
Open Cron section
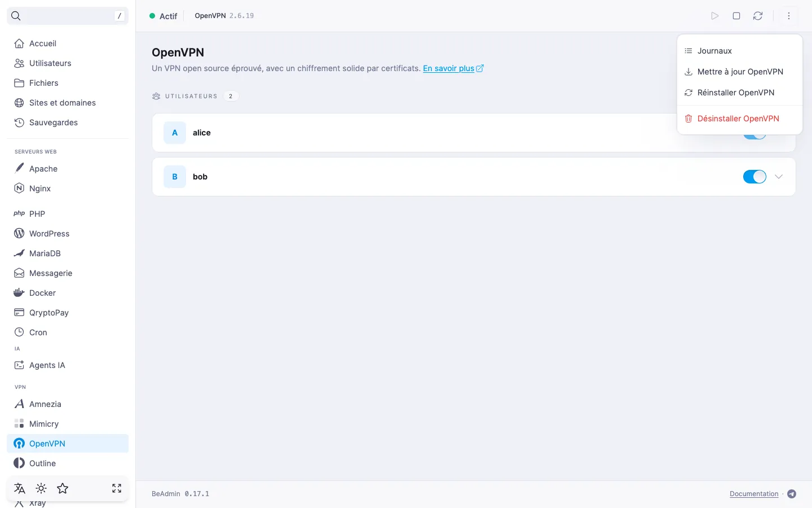pyautogui.click(x=68, y=332)
